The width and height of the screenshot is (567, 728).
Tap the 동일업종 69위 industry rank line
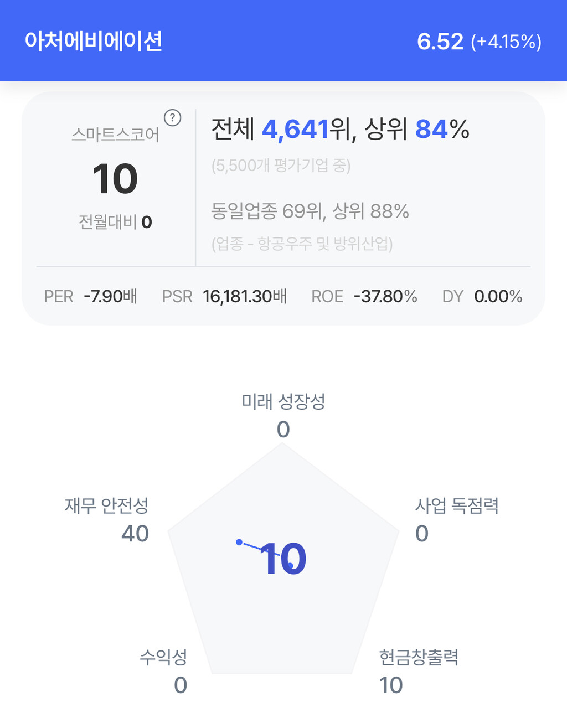tap(310, 211)
